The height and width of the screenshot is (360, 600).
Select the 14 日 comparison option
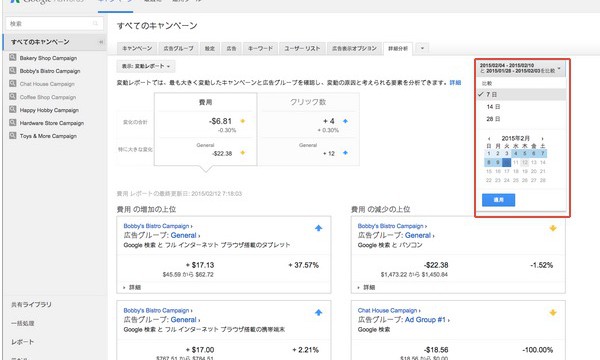click(521, 107)
